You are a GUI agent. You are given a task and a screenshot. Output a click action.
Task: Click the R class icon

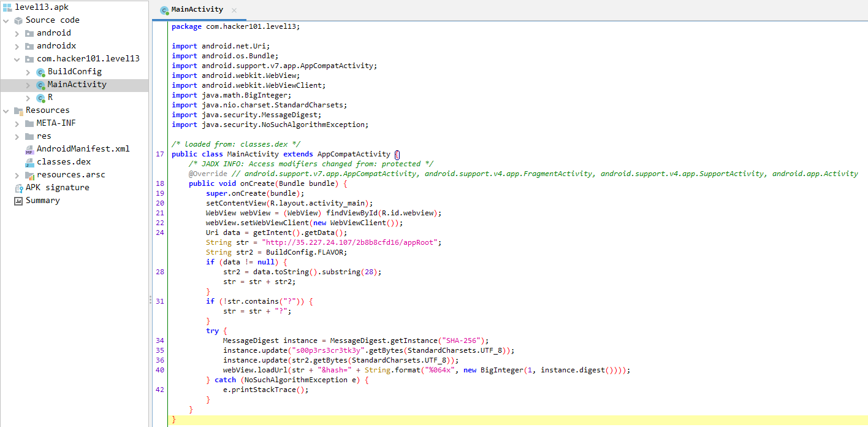40,98
